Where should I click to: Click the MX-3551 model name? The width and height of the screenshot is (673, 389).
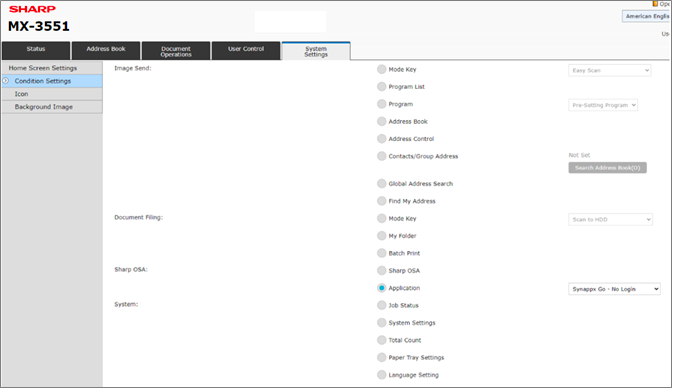[39, 26]
